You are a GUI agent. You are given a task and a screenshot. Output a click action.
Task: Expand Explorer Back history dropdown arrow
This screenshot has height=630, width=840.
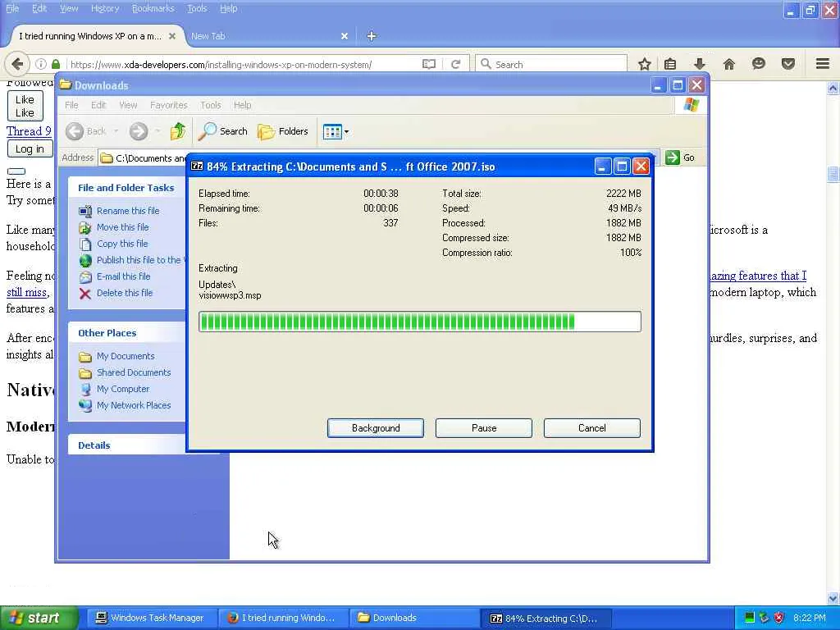click(x=116, y=131)
